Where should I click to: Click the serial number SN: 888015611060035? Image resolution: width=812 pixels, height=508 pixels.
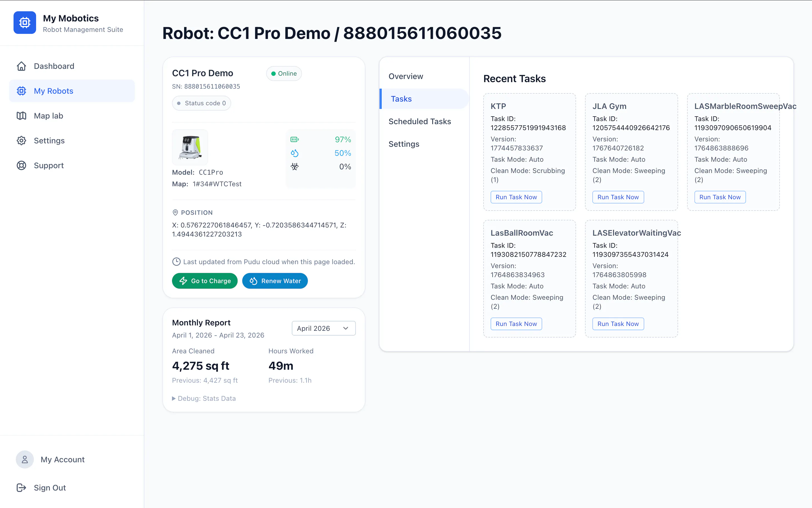pos(206,86)
